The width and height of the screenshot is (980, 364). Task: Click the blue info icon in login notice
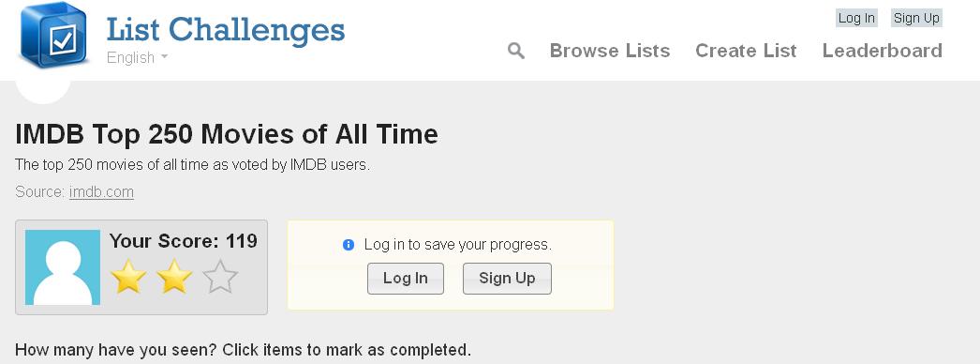pyautogui.click(x=349, y=245)
